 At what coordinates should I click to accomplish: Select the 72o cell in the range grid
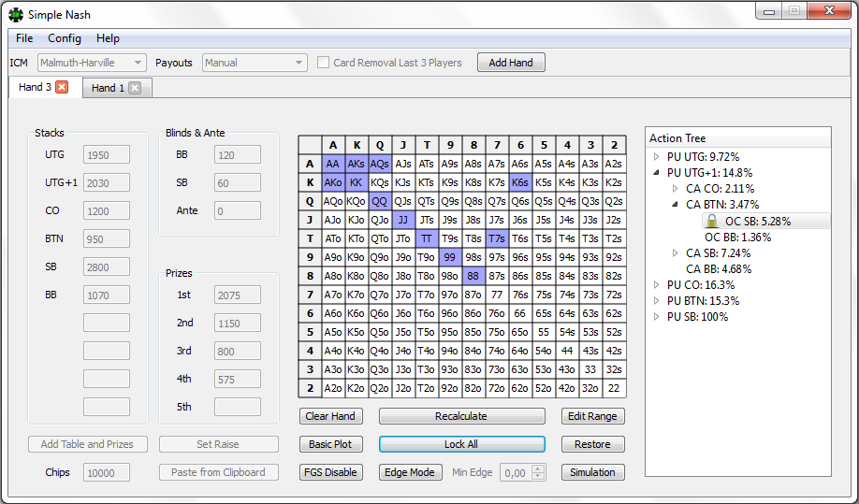[496, 388]
